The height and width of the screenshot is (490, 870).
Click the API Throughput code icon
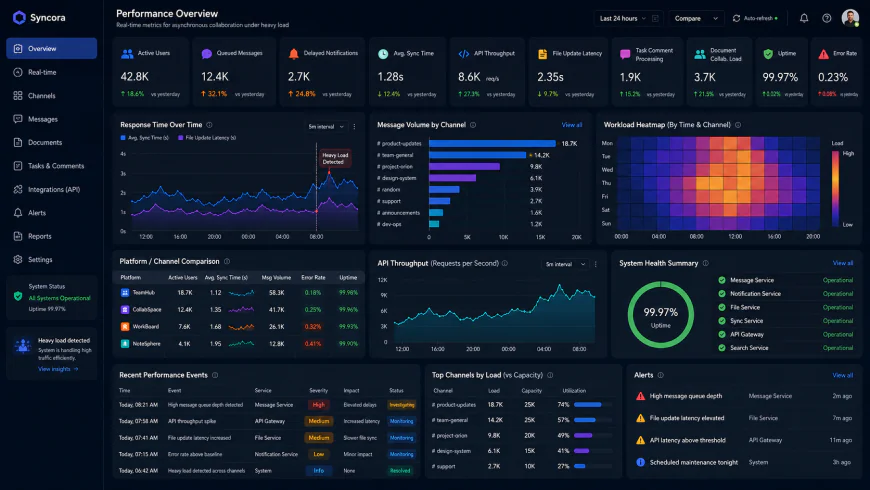coord(463,54)
